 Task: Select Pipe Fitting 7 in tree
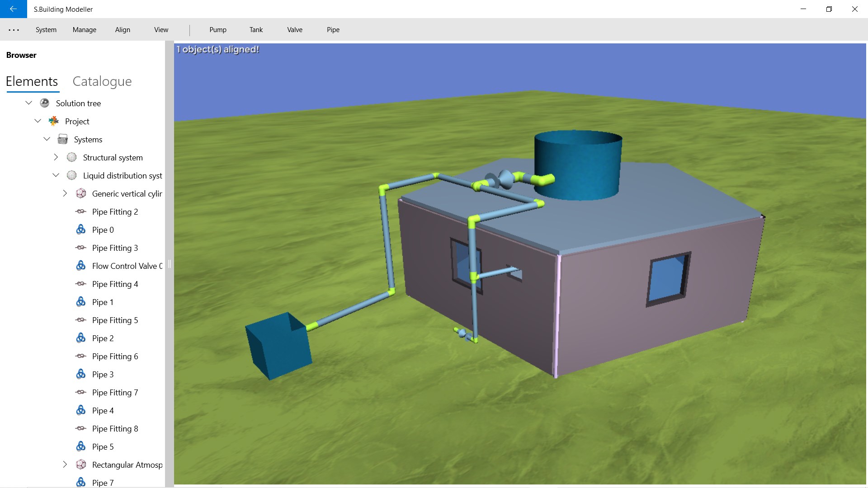tap(115, 392)
